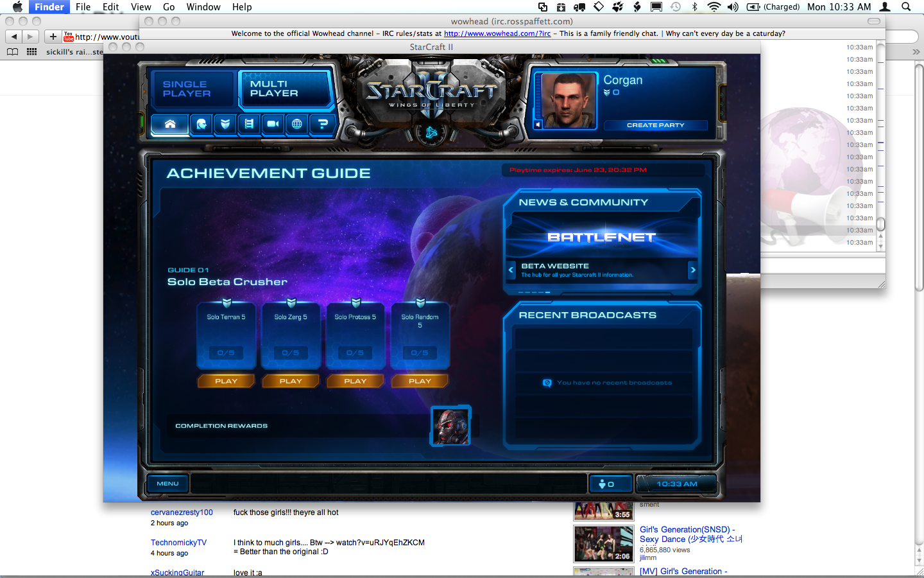Open the browser bookmarks book icon
Screen dimensions: 924x578
pos(12,52)
